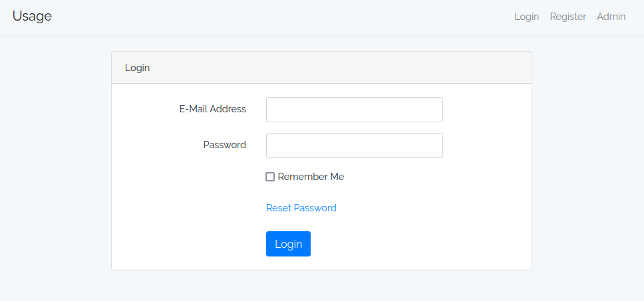Check the Remember Me checkbox
This screenshot has height=301, width=644.
tap(270, 177)
